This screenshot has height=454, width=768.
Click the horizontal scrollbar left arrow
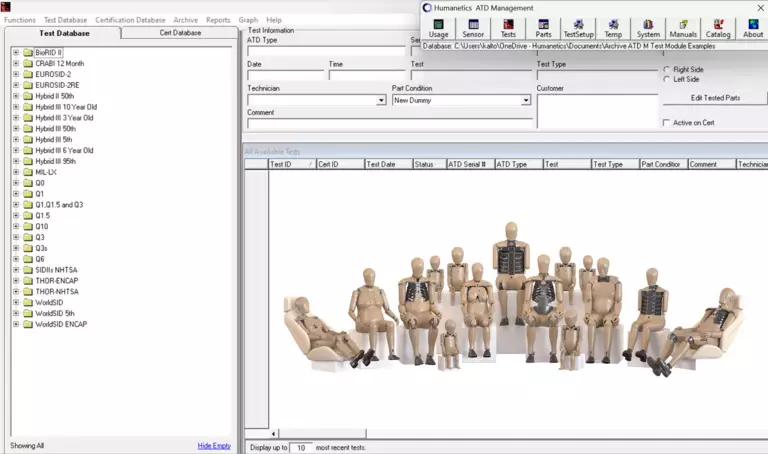(x=273, y=433)
